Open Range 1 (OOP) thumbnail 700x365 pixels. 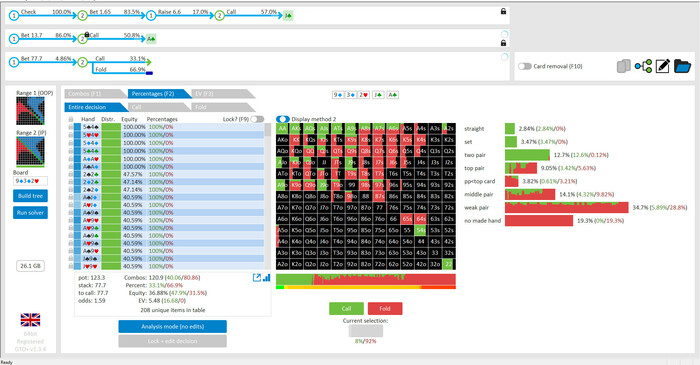click(x=30, y=111)
